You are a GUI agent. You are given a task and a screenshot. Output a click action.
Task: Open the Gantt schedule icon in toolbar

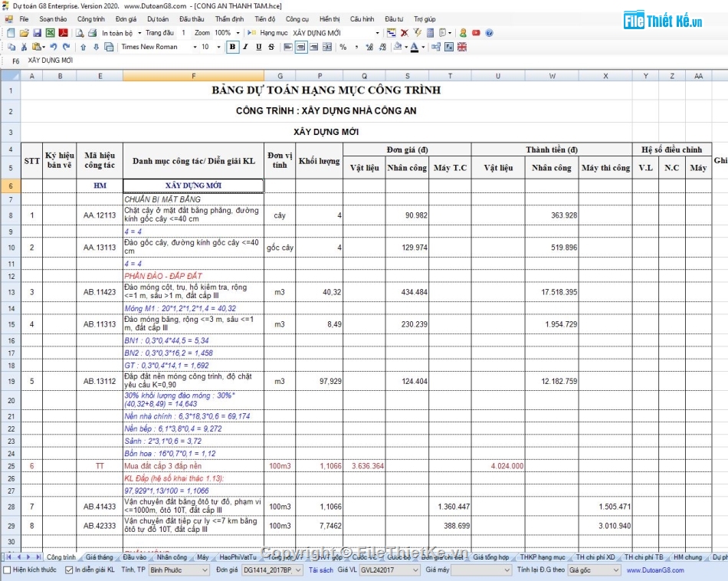392,33
